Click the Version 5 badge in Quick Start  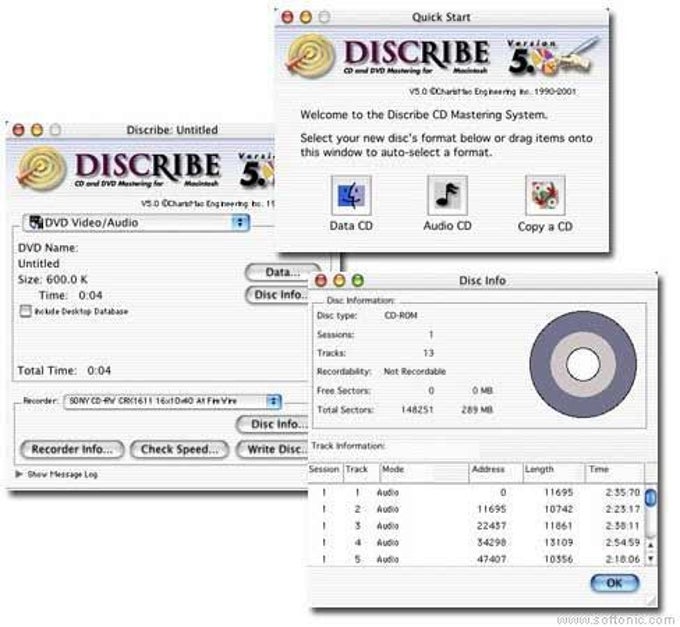(552, 56)
